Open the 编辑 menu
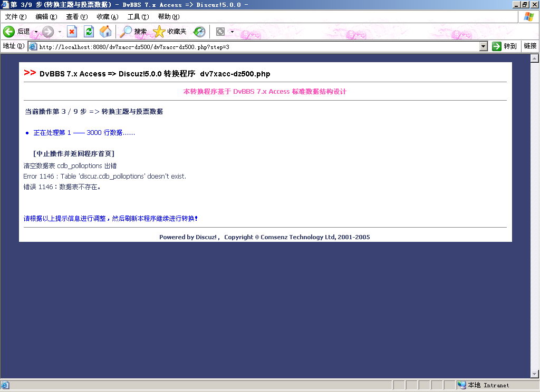The width and height of the screenshot is (540, 392). pos(46,17)
